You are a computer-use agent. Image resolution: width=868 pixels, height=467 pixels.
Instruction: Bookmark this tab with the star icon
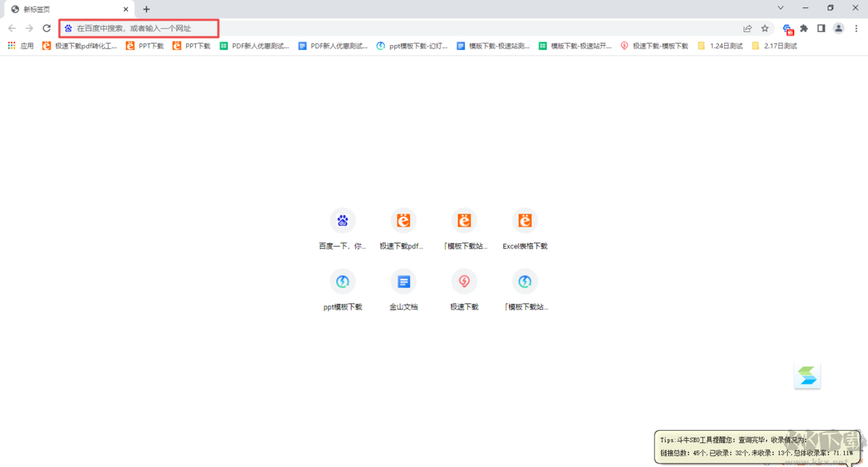tap(765, 28)
